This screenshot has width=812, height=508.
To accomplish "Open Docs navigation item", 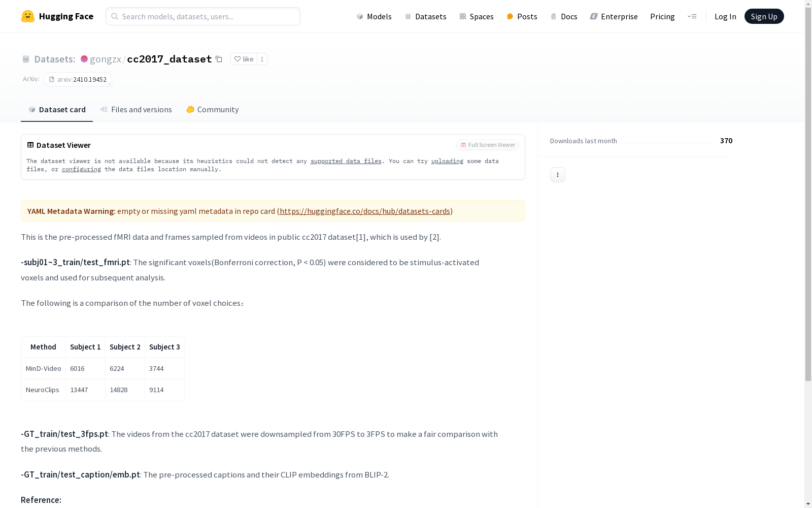I will click(x=564, y=16).
